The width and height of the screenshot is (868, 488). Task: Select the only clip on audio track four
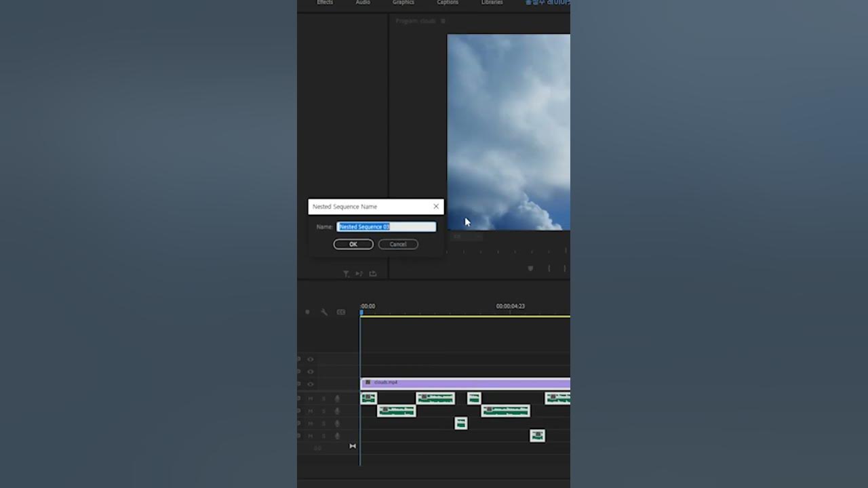pyautogui.click(x=537, y=436)
